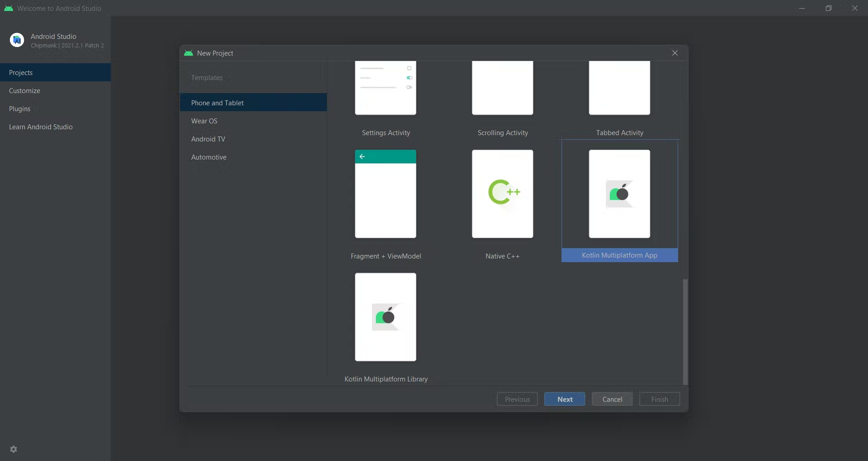The image size is (868, 461).
Task: Click the C++ logo in Native C++ preview
Action: point(505,192)
